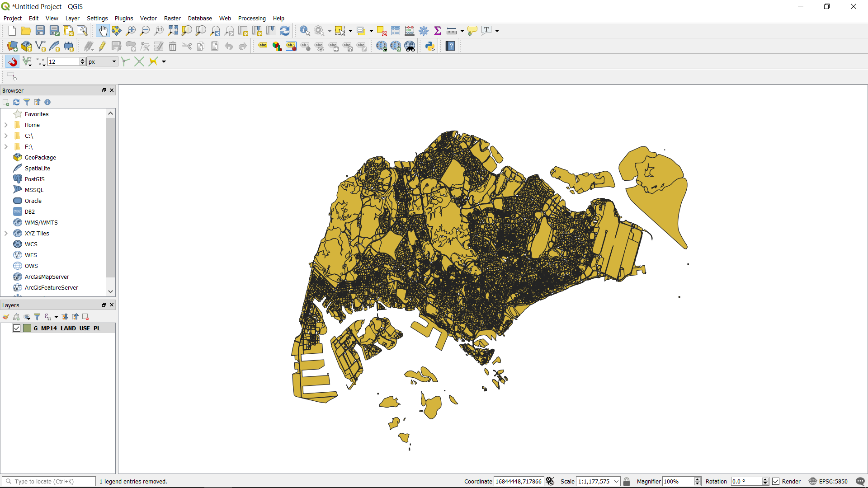The height and width of the screenshot is (488, 868).
Task: Toggle the Render checkbox
Action: point(776,481)
